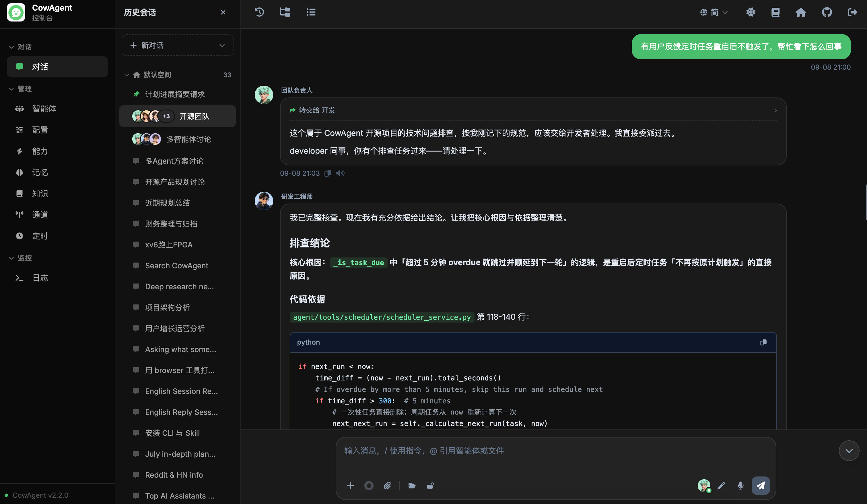Image resolution: width=867 pixels, height=504 pixels.
Task: Open the Search CowAgent conversation
Action: coord(178,266)
